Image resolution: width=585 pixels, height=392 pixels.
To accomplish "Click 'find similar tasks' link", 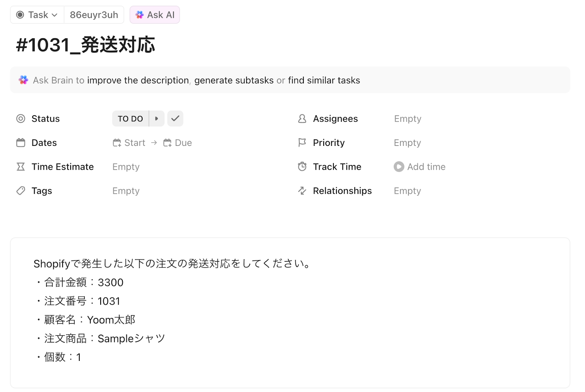I will (x=324, y=80).
